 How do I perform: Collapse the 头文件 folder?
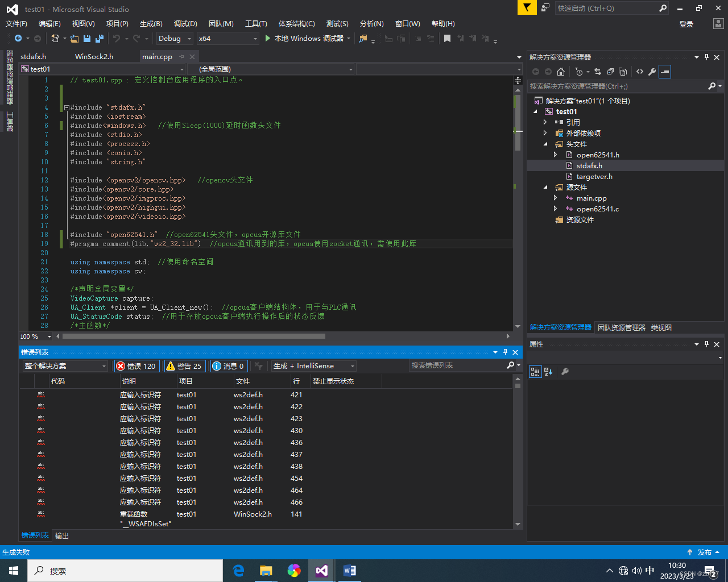(545, 144)
